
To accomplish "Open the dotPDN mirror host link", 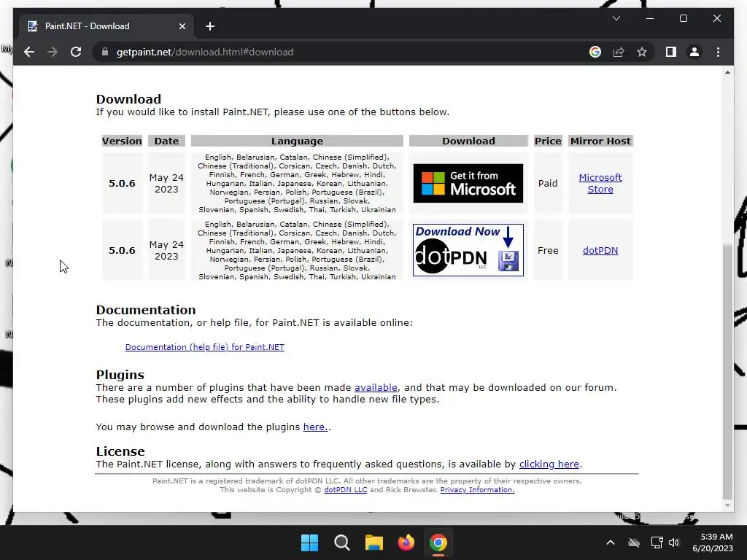I will 600,251.
